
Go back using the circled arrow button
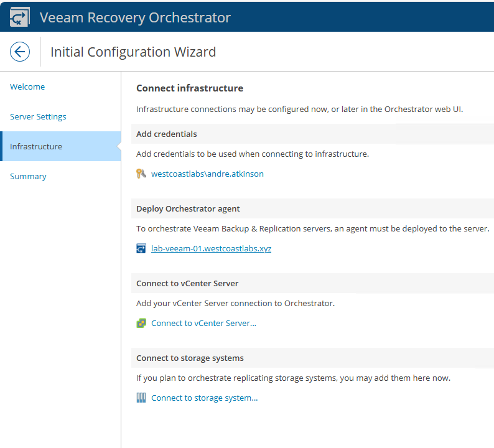20,52
